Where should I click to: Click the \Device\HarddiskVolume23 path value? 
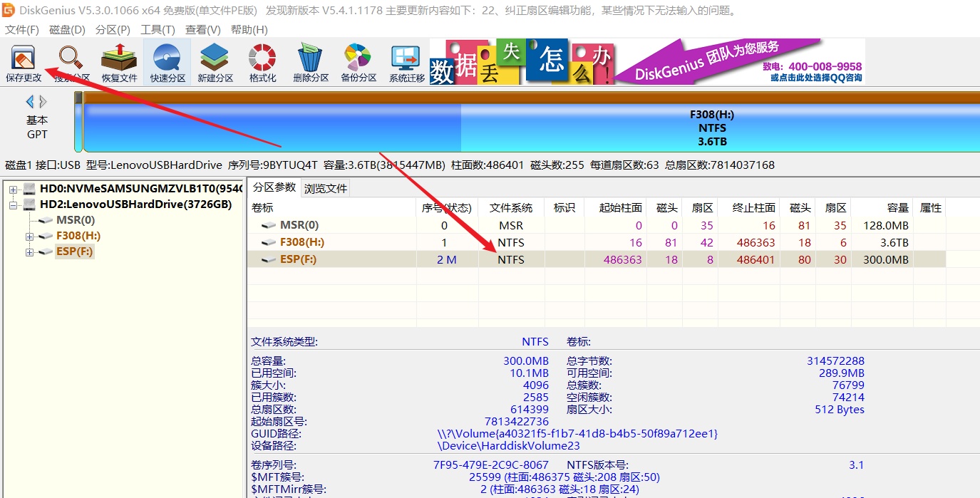pyautogui.click(x=509, y=446)
